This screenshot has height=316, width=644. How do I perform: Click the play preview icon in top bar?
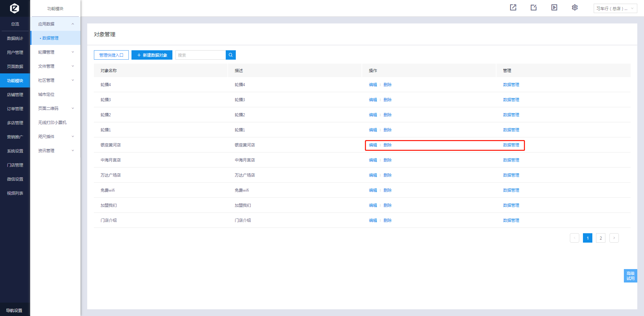tap(554, 8)
